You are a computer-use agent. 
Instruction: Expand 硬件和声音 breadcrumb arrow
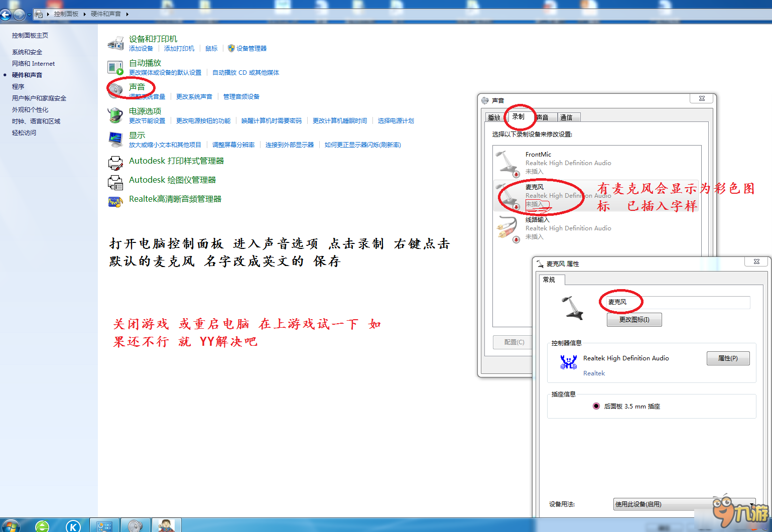click(127, 14)
